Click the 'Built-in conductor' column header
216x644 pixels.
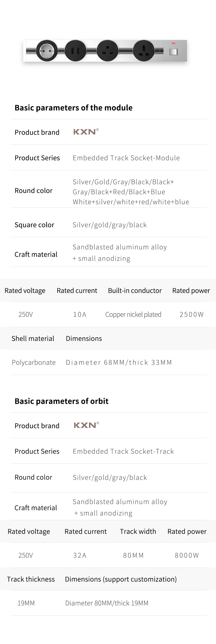pyautogui.click(x=135, y=291)
